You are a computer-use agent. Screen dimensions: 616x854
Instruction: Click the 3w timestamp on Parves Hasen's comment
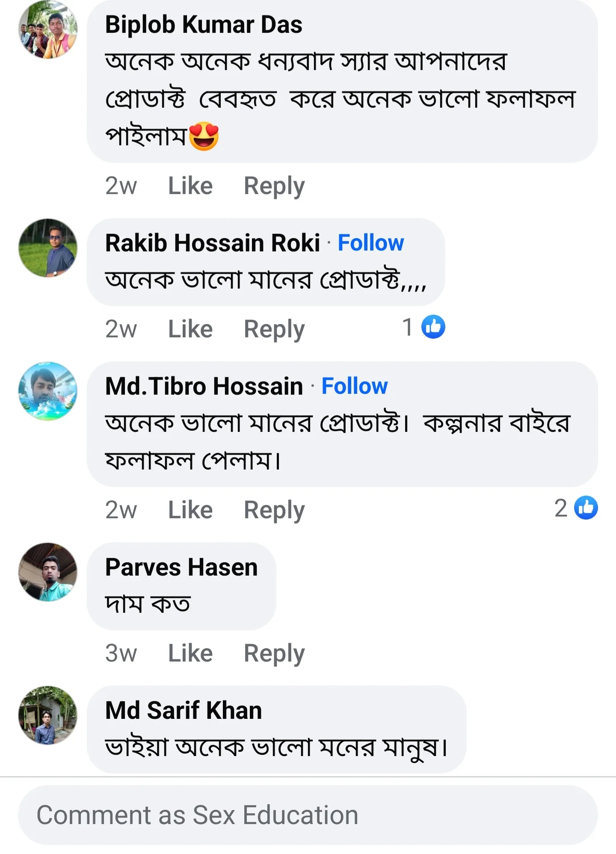click(x=121, y=652)
